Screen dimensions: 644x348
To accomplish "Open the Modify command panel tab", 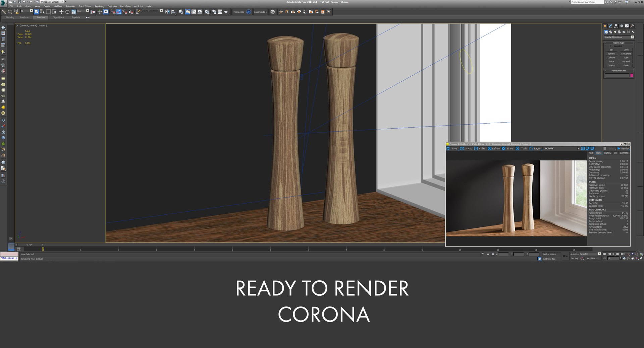I will click(x=610, y=26).
